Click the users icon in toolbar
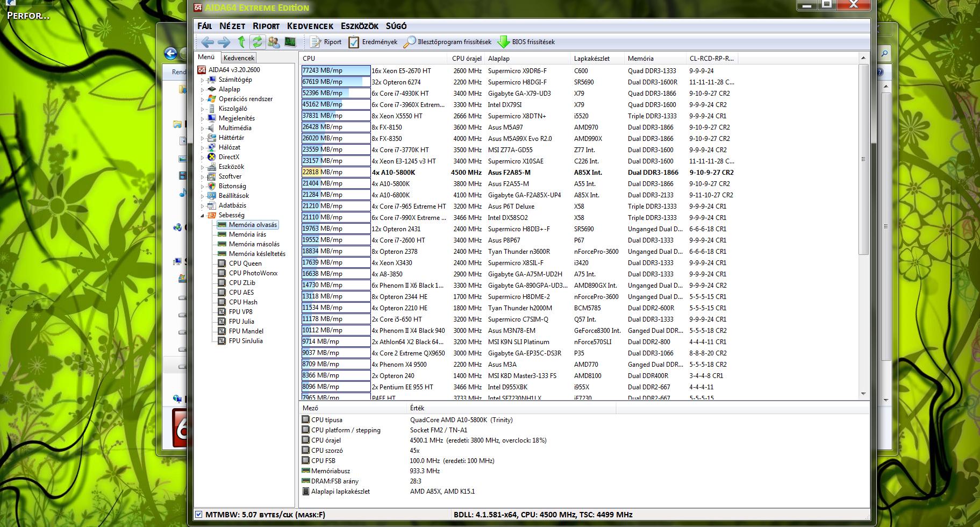The image size is (980, 527). 273,42
